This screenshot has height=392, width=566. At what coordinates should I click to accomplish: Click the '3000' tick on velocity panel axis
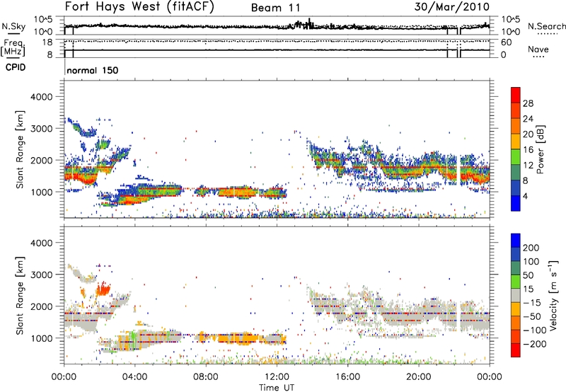click(x=42, y=275)
